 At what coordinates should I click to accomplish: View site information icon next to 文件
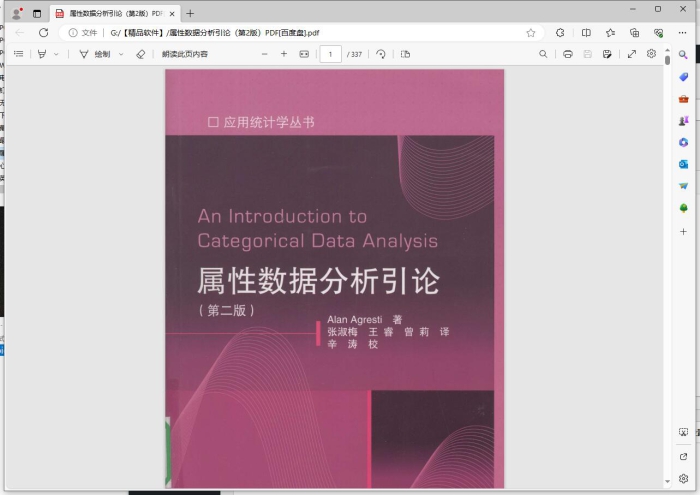73,33
